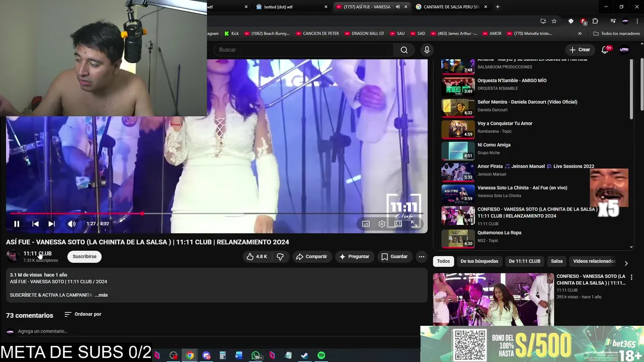
Task: Open the large CONFIESO recommended video thumbnail
Action: coord(494,299)
